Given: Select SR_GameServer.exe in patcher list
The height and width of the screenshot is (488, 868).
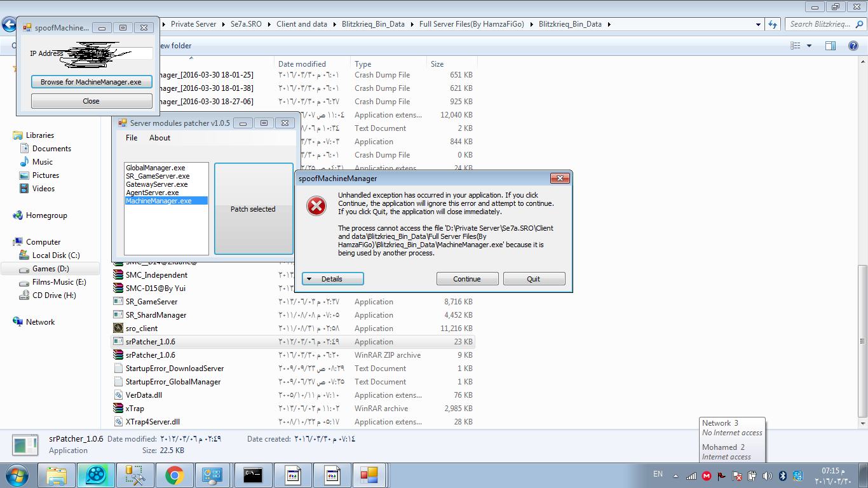Looking at the screenshot, I should click(x=158, y=176).
